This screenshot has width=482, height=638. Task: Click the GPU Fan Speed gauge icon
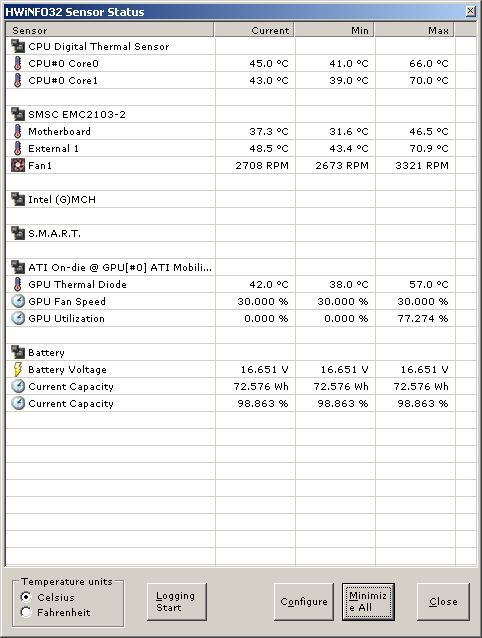click(18, 301)
